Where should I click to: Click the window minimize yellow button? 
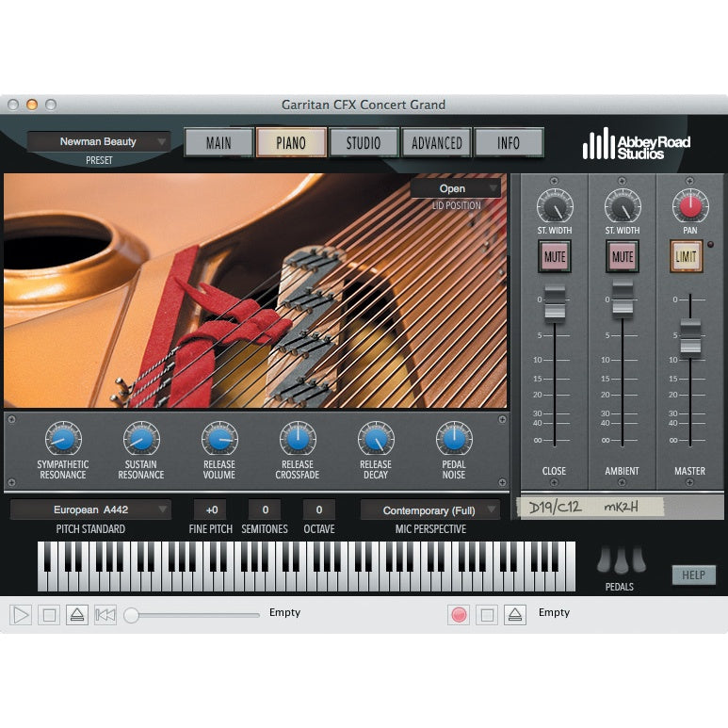pyautogui.click(x=32, y=105)
